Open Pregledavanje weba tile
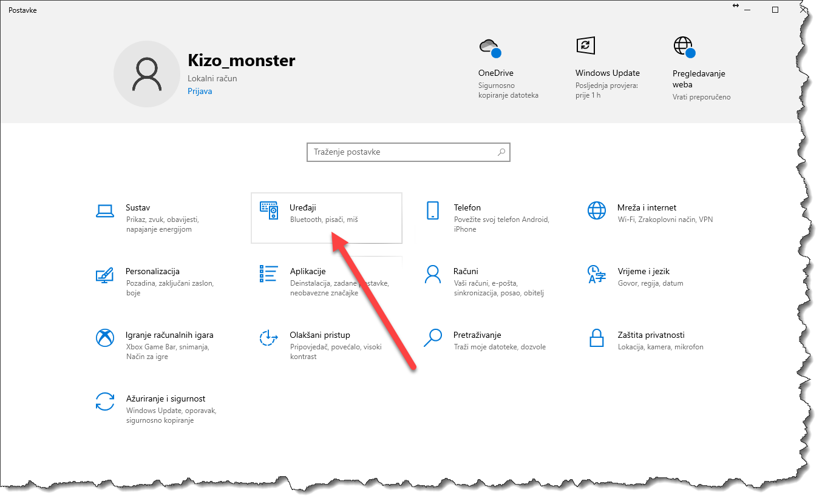The height and width of the screenshot is (504, 825). click(x=699, y=79)
